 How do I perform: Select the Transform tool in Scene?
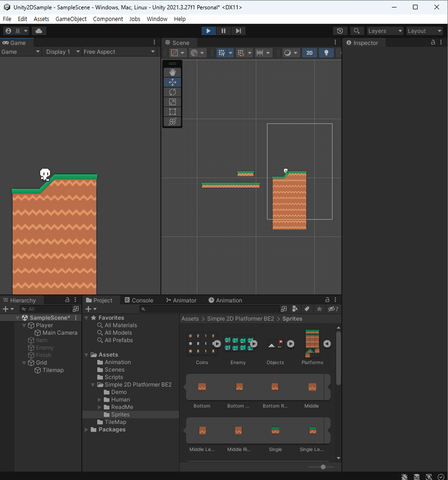pos(173,121)
